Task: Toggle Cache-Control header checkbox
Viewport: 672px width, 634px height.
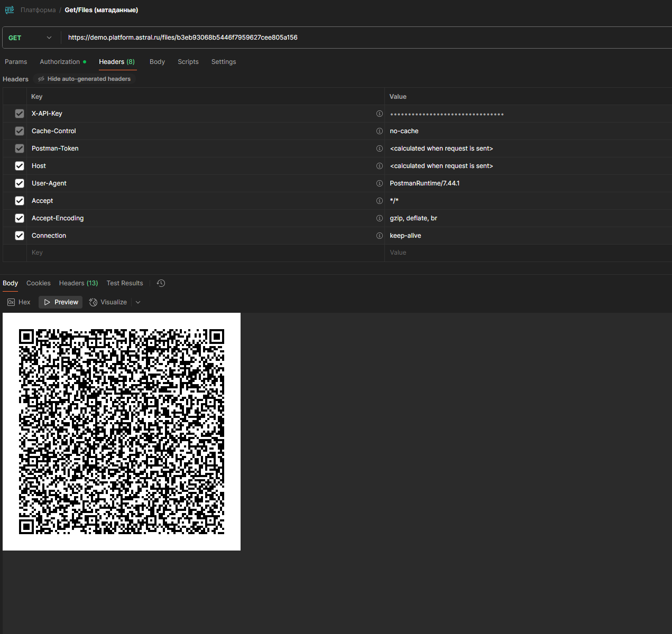Action: (20, 131)
